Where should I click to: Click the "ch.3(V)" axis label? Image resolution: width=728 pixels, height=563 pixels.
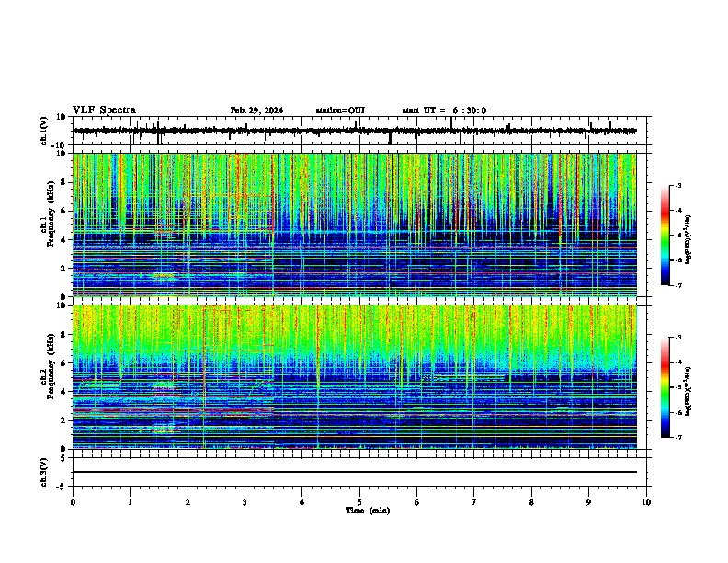(x=44, y=472)
